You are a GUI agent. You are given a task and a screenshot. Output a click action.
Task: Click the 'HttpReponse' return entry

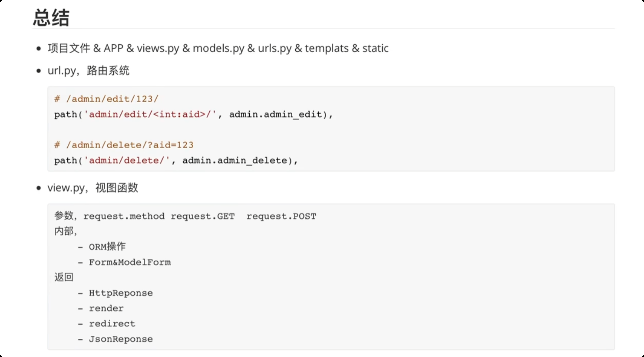(x=121, y=293)
